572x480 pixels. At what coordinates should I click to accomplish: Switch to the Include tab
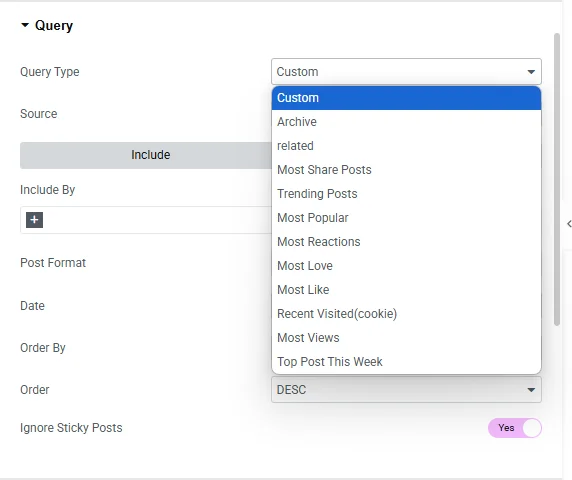coord(150,155)
